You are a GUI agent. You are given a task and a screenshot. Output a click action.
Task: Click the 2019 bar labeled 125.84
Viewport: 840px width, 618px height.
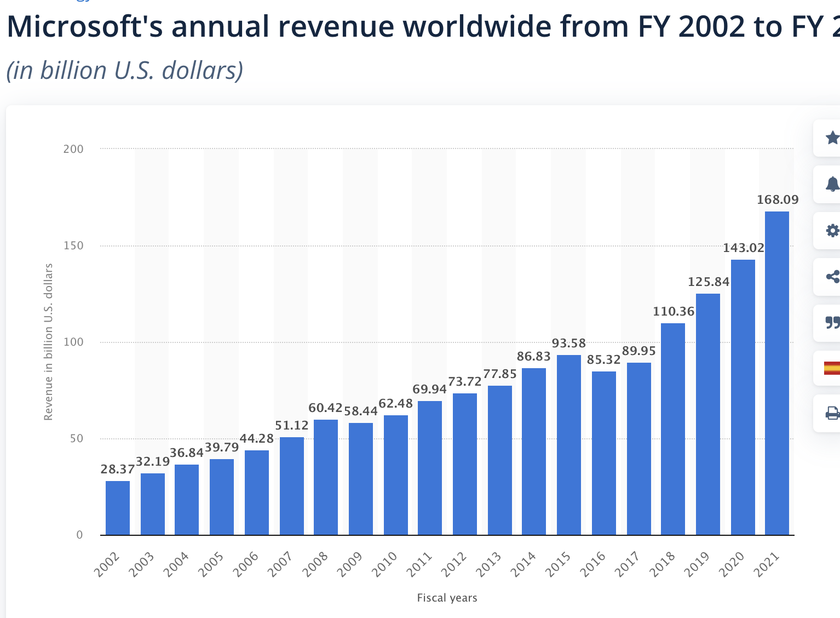coord(708,414)
